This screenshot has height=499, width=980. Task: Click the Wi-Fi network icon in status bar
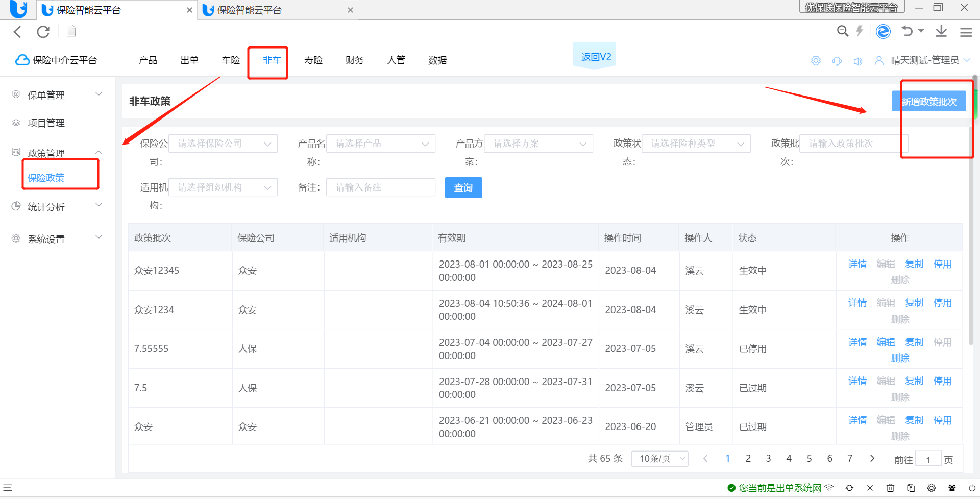[829, 488]
